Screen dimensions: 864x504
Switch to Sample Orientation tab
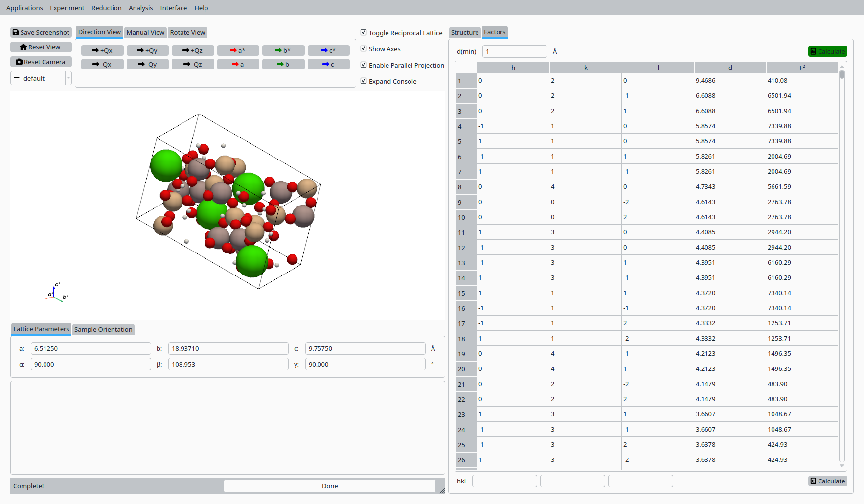pyautogui.click(x=103, y=329)
